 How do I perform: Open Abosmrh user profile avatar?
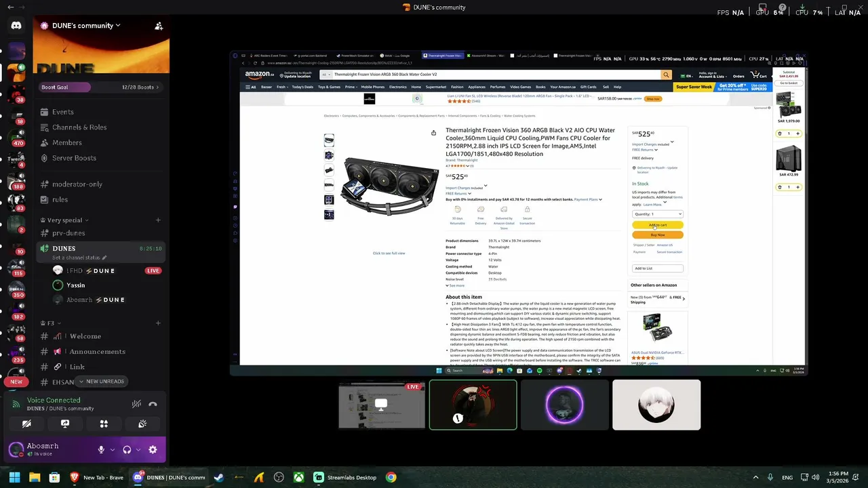pyautogui.click(x=16, y=449)
